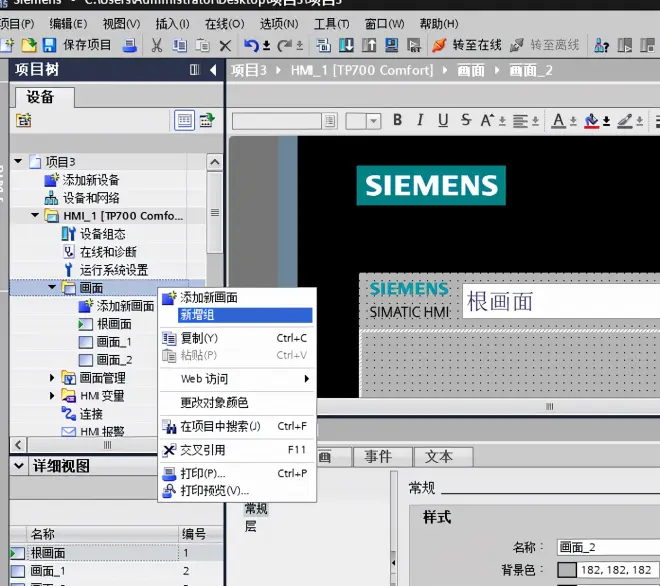Open 帮助(H) menu
This screenshot has width=660, height=586.
tap(439, 24)
